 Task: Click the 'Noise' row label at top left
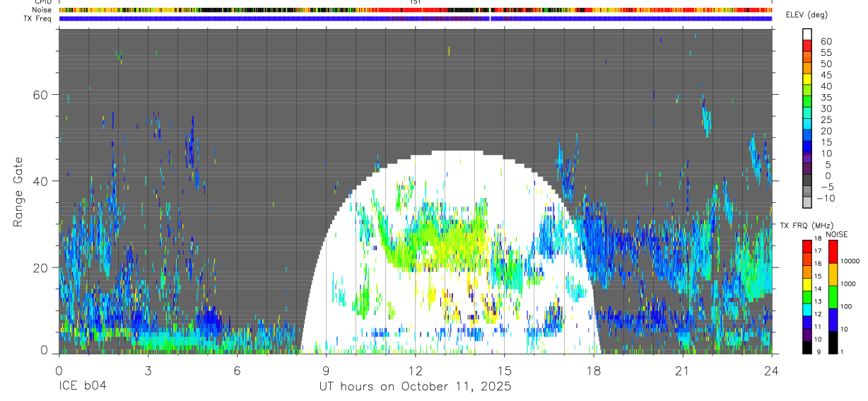[x=42, y=10]
